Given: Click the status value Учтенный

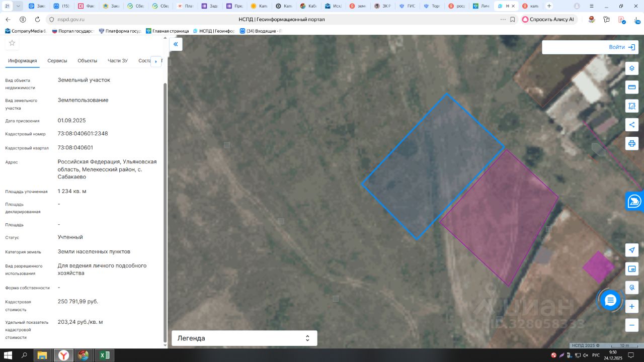Looking at the screenshot, I should [70, 237].
